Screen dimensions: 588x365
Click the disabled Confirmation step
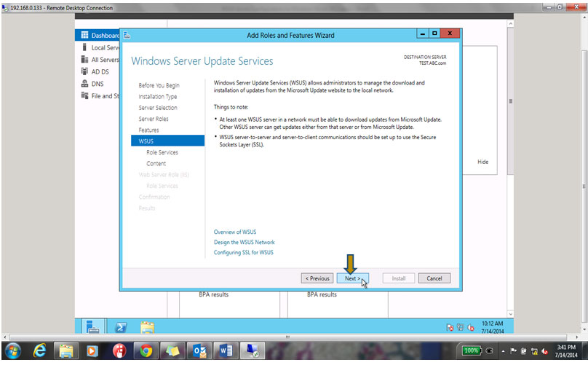click(x=154, y=197)
